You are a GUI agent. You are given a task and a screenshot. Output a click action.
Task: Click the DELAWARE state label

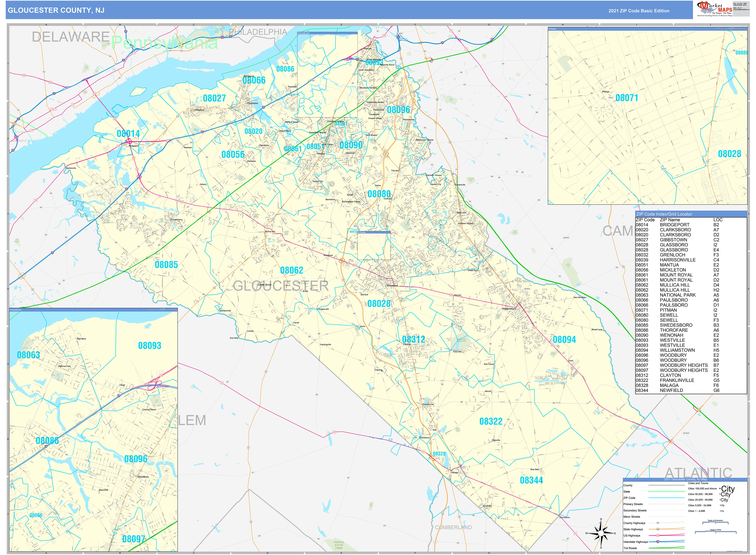coord(71,37)
